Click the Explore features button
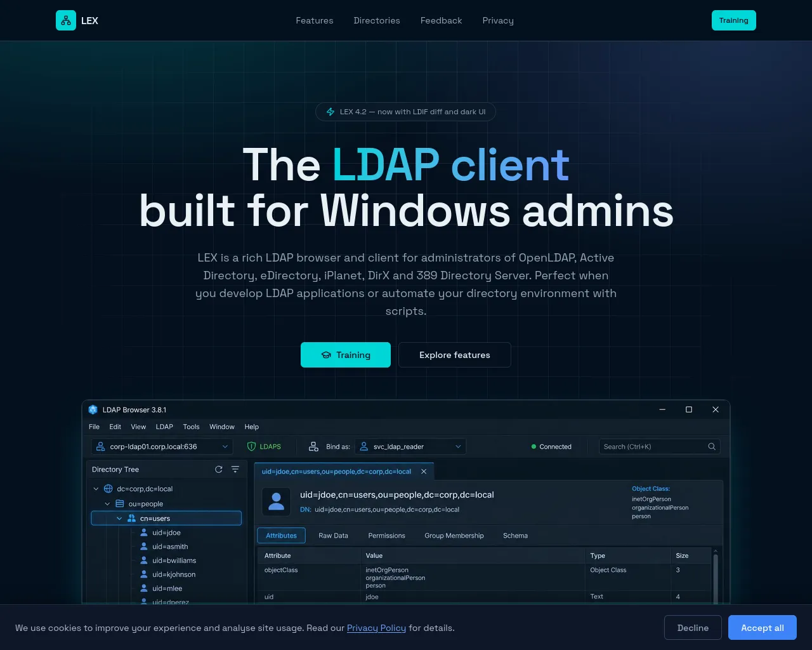The height and width of the screenshot is (650, 812). (455, 355)
